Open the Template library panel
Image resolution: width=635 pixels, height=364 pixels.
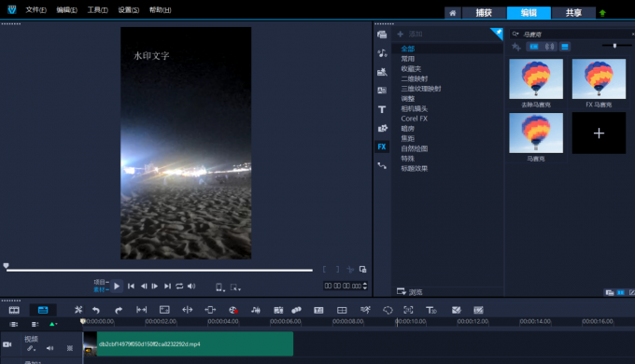click(x=382, y=72)
